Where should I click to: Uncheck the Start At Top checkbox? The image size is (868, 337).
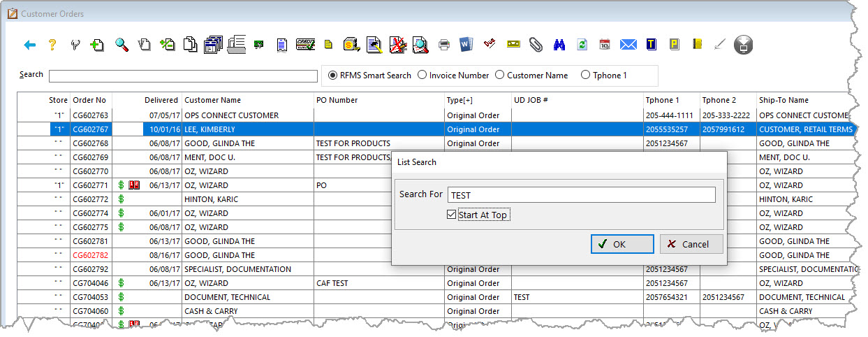pos(452,215)
